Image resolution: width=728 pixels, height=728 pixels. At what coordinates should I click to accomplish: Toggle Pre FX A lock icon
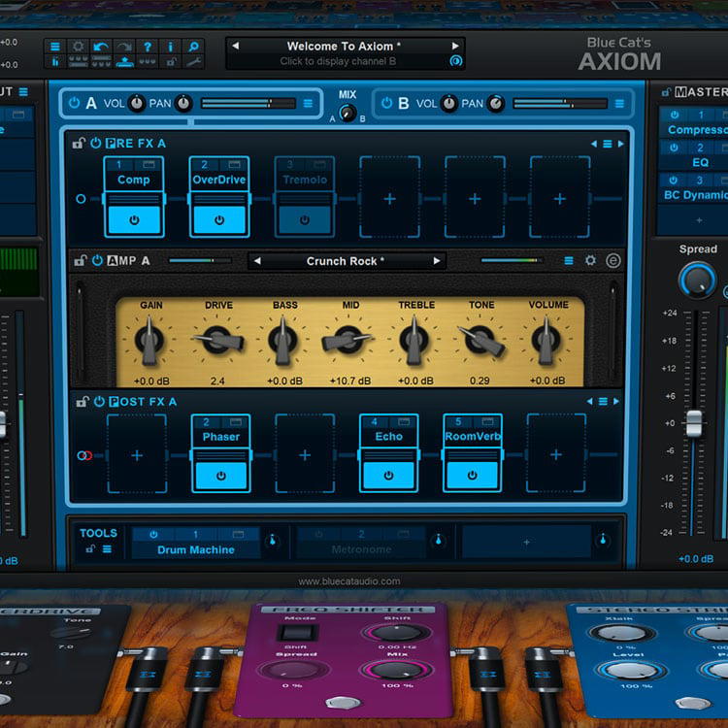pos(79,143)
